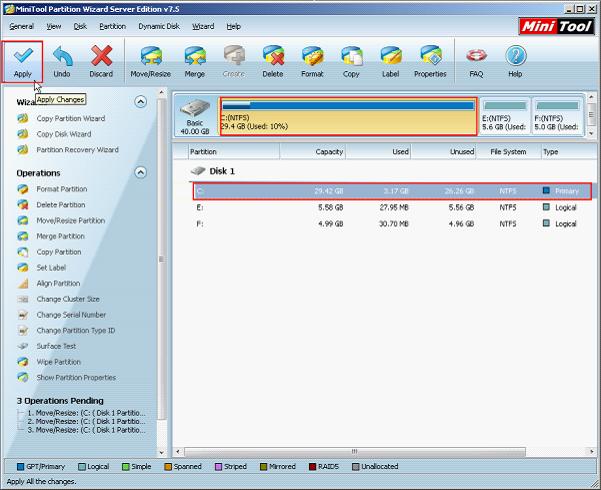Run Surface Test operation
Image resolution: width=601 pixels, height=490 pixels.
tap(56, 346)
